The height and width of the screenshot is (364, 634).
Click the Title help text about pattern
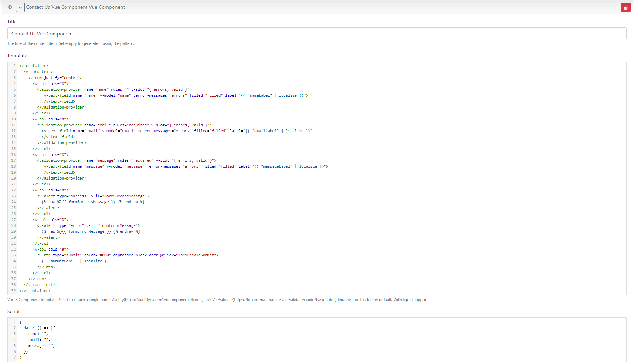point(71,43)
